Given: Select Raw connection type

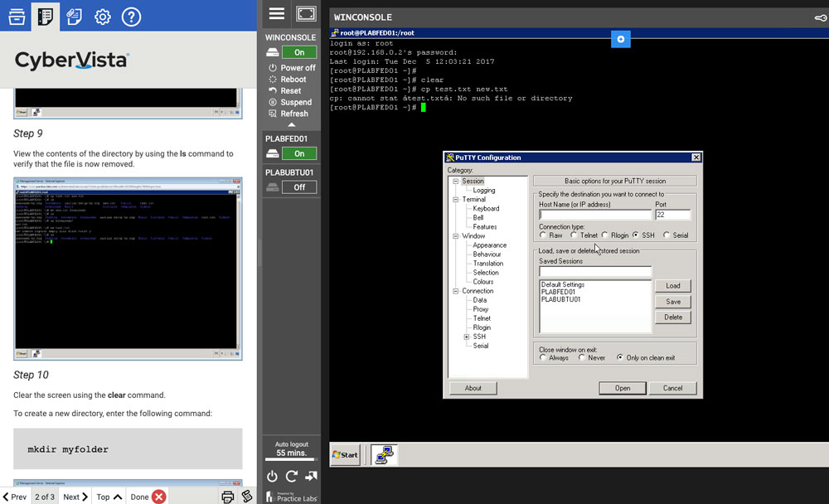Looking at the screenshot, I should (543, 235).
